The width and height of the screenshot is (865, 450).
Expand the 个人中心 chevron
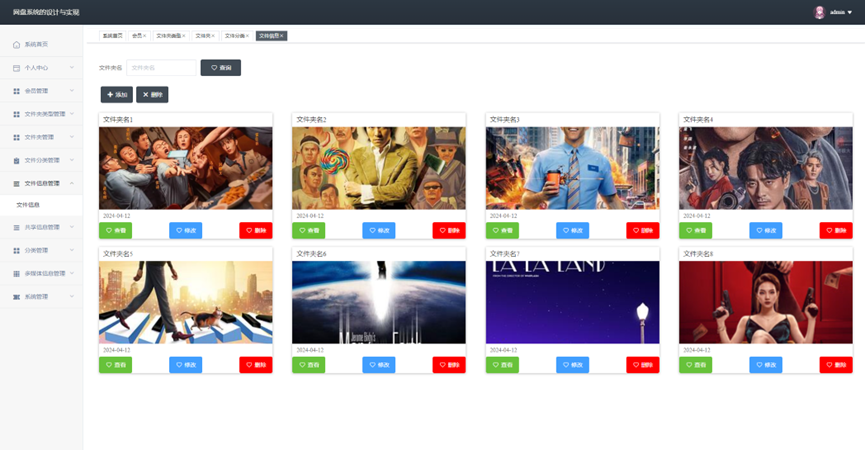coord(72,67)
